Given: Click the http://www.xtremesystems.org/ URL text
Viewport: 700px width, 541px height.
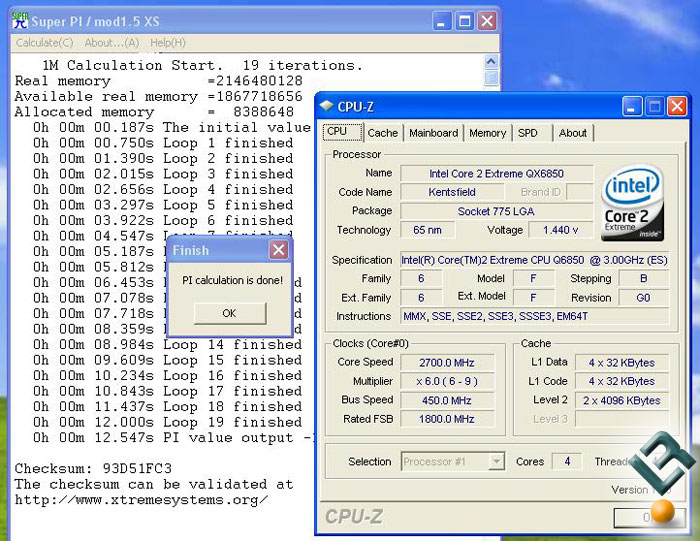Looking at the screenshot, I should coord(141,499).
